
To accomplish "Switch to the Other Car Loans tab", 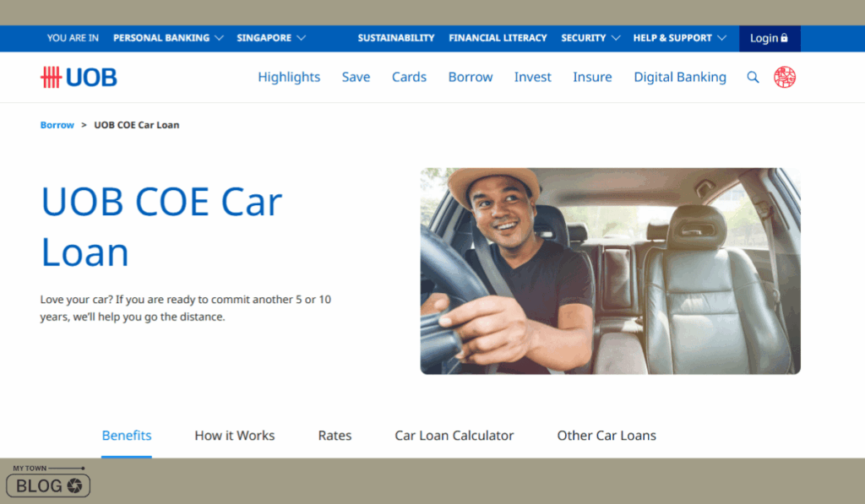I will [607, 436].
